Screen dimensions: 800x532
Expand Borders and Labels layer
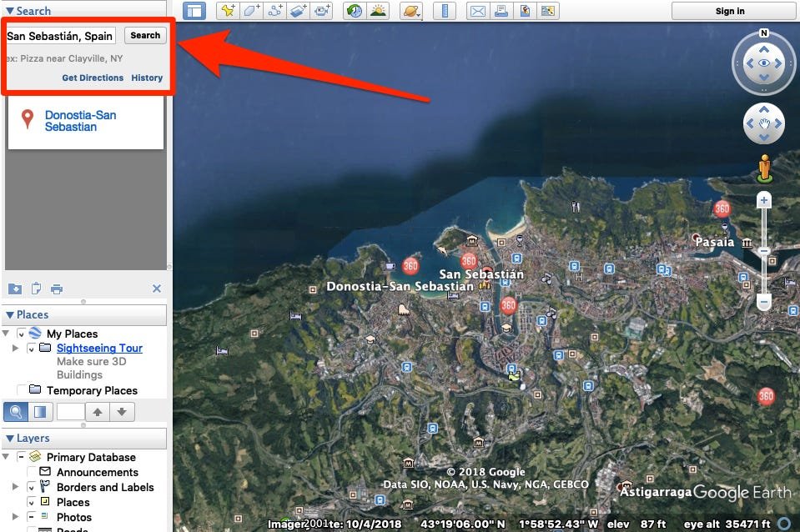point(15,487)
